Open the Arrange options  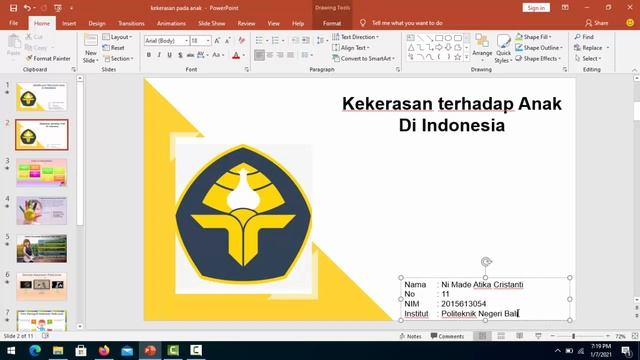(482, 48)
